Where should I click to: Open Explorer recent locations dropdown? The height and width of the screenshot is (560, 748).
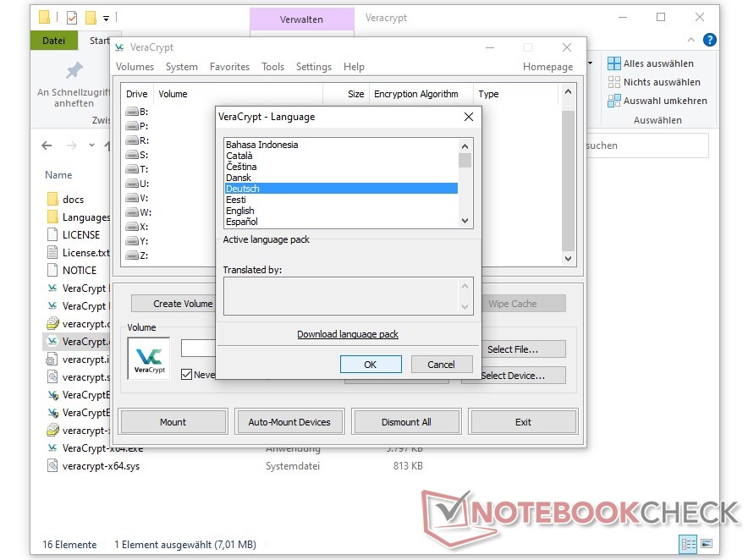[91, 145]
